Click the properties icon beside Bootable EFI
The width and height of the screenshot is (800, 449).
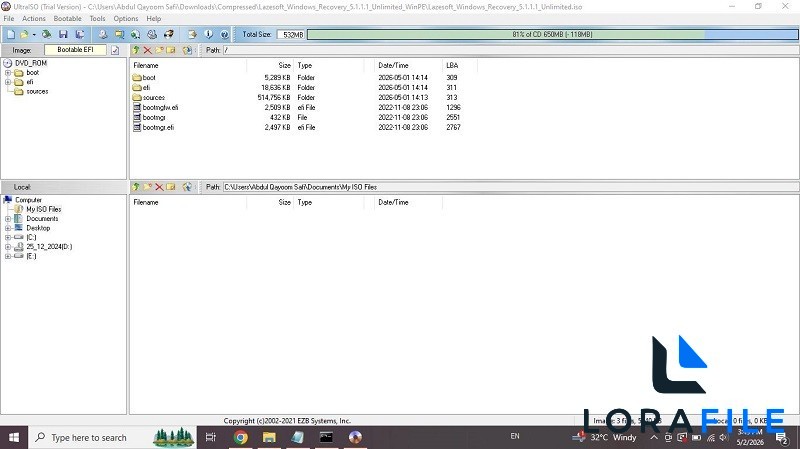[115, 50]
